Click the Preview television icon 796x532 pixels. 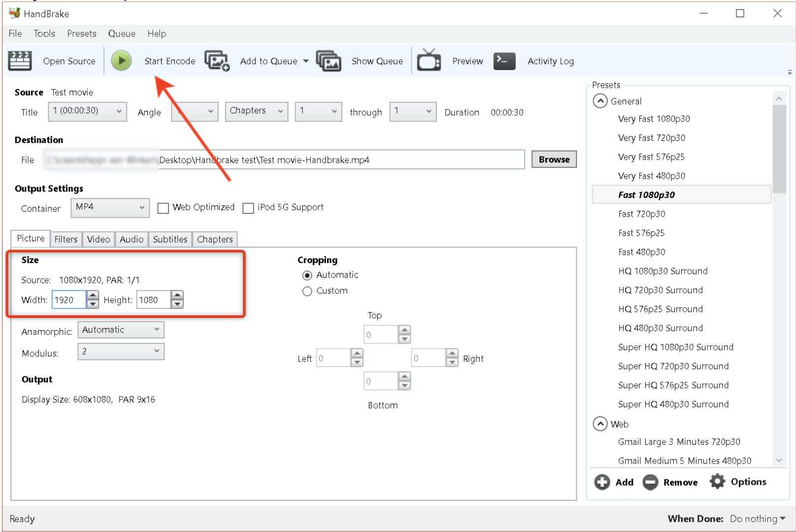[x=429, y=61]
